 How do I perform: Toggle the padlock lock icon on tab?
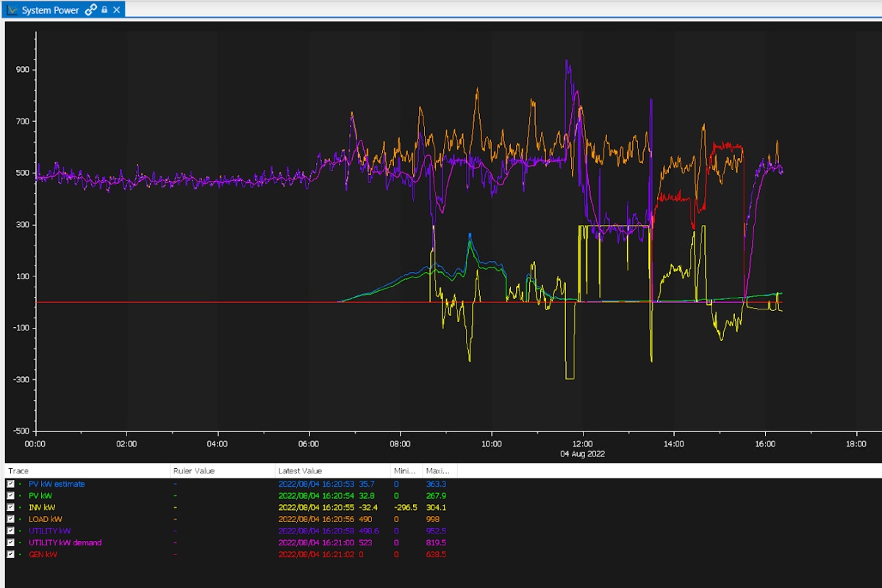point(104,10)
